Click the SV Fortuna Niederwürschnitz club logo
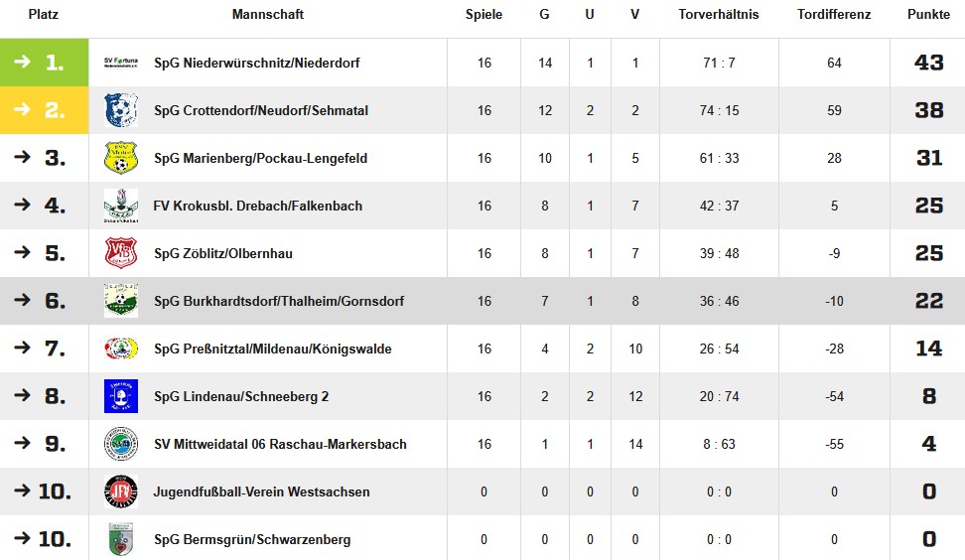 click(x=121, y=63)
